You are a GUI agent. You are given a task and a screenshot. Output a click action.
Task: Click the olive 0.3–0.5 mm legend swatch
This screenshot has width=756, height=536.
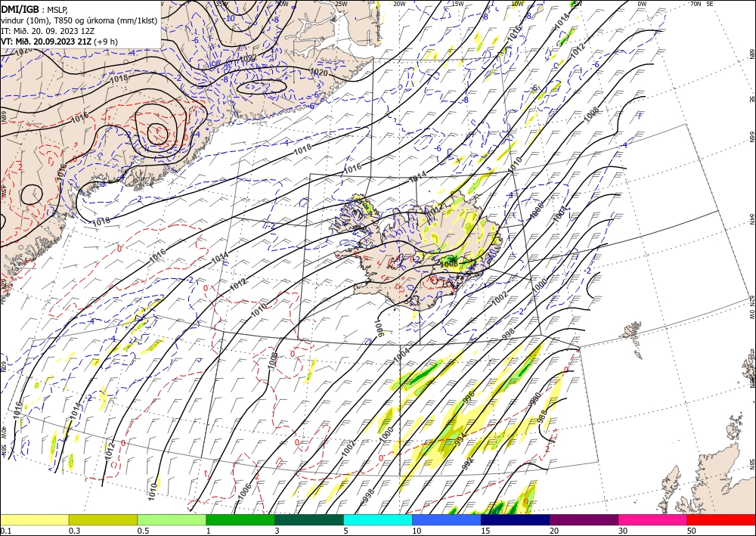click(103, 519)
